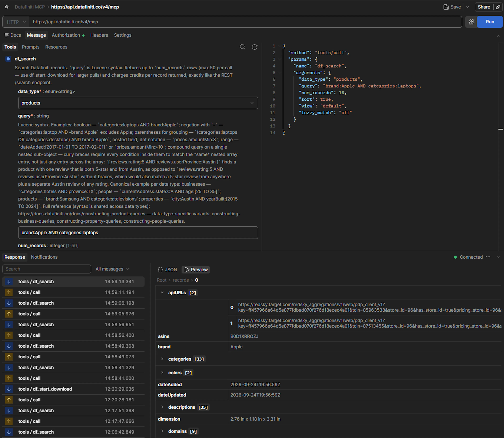
Task: Select tools / call message at 14:58:41.000
Action: pos(73,378)
